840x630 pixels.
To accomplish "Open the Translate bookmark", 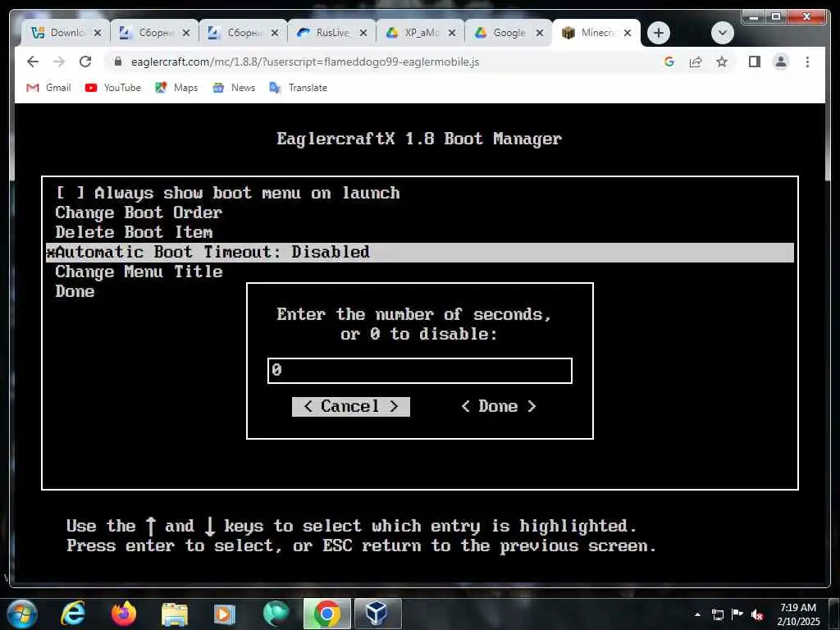I will coord(299,88).
